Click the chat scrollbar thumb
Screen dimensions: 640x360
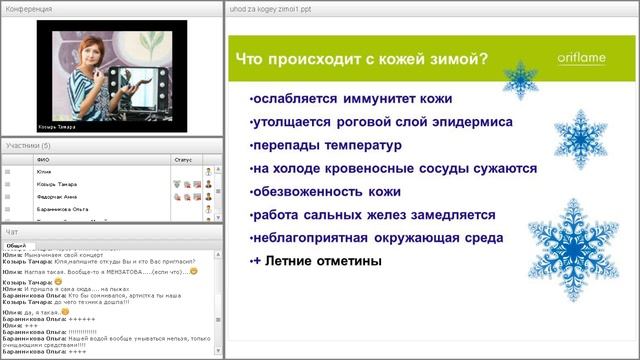tap(218, 320)
